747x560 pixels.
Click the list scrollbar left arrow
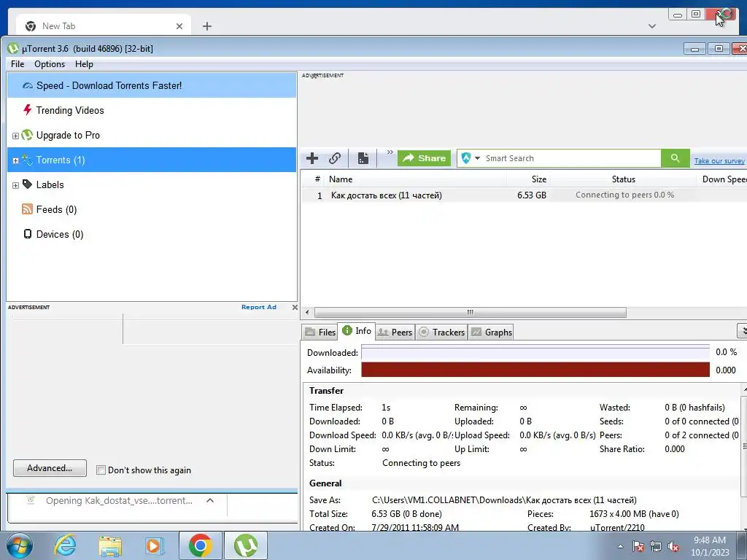(x=307, y=312)
